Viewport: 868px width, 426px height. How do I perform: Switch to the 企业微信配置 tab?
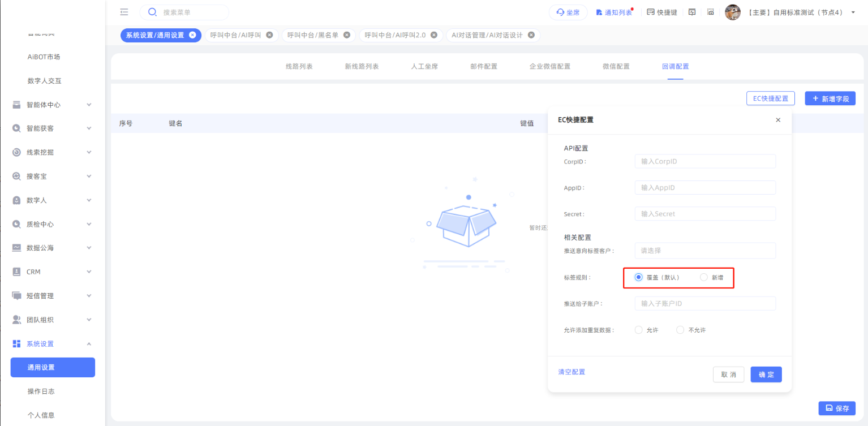[x=549, y=66]
